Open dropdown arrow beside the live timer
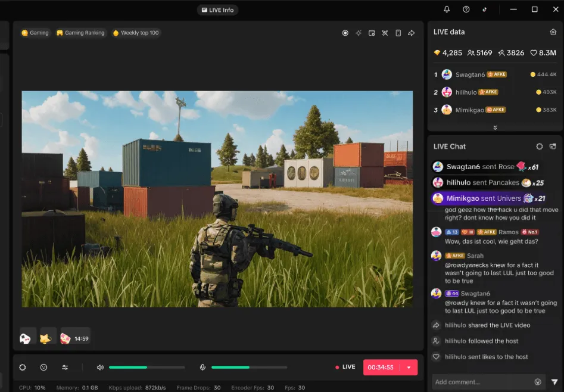Viewport: 564px width, 392px height. coord(409,368)
